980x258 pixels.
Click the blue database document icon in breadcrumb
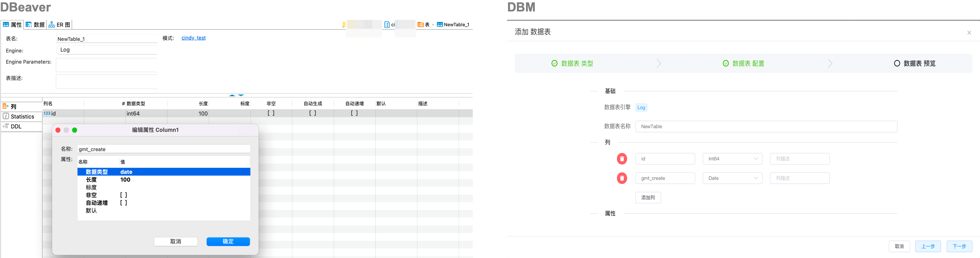click(x=387, y=24)
